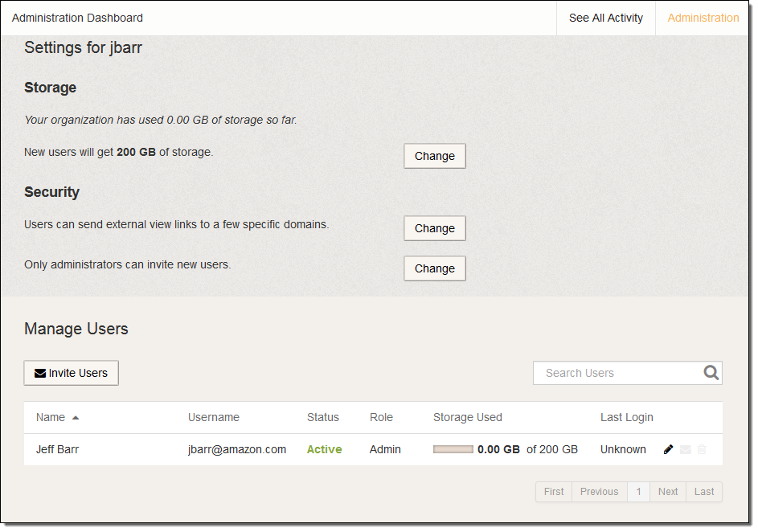This screenshot has height=532, width=758.
Task: Click the Unknown last login value
Action: 623,449
